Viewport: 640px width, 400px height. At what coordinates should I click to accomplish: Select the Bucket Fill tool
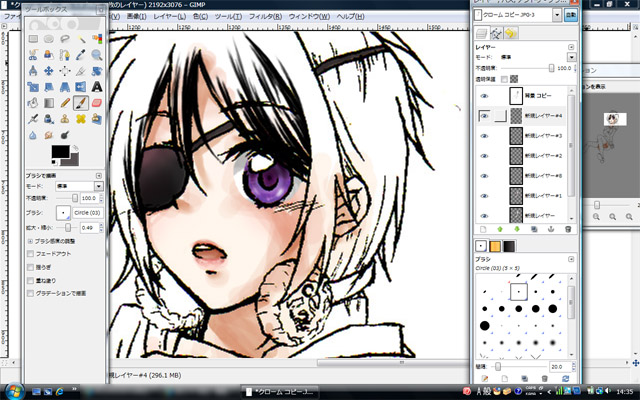point(33,102)
